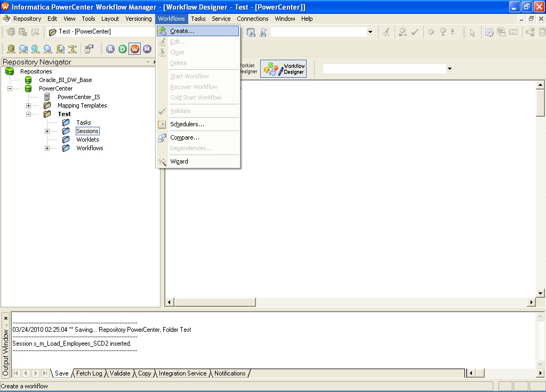
Task: Click the gear session task toolbar icon
Action: coord(489,32)
